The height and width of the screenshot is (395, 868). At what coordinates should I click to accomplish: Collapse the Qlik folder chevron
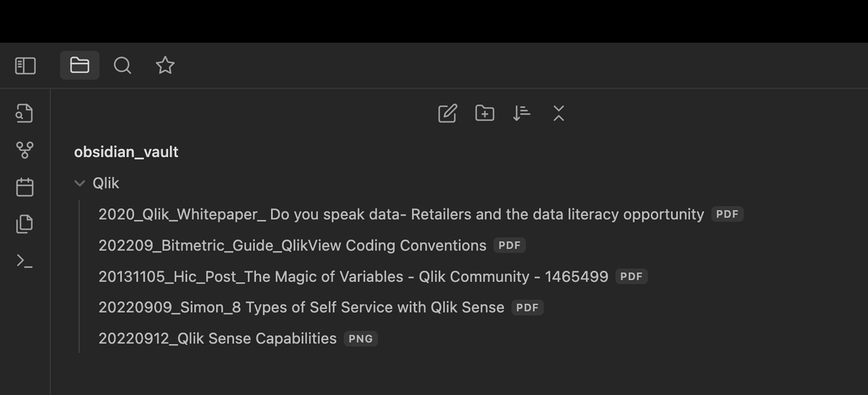point(80,182)
